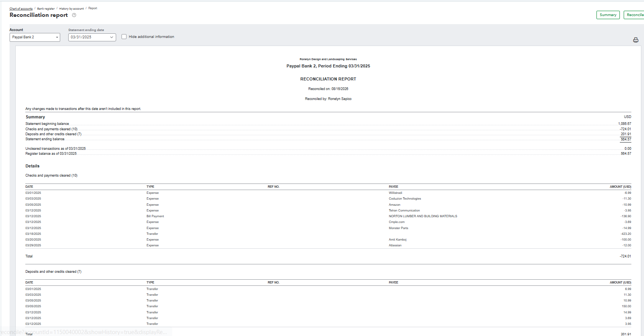
Task: Select the Willistradi payee text
Action: pos(396,193)
